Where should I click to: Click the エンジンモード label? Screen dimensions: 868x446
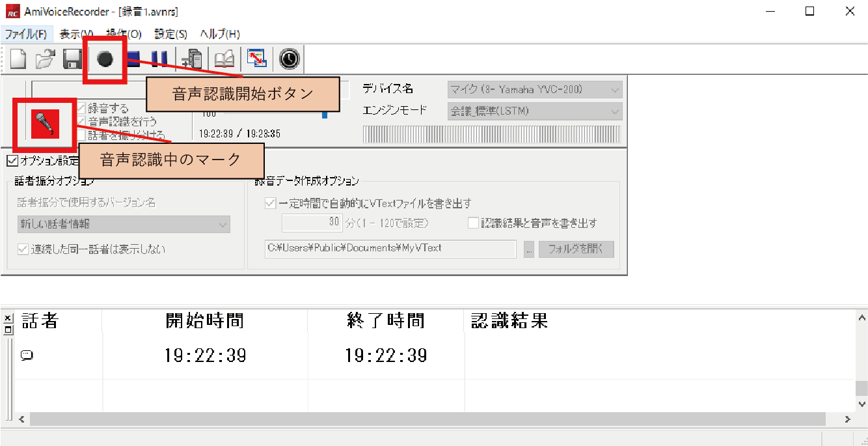[x=395, y=111]
